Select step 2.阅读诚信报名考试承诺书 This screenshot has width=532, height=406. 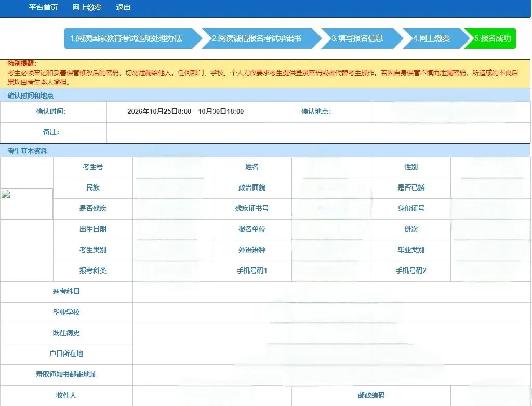click(261, 38)
